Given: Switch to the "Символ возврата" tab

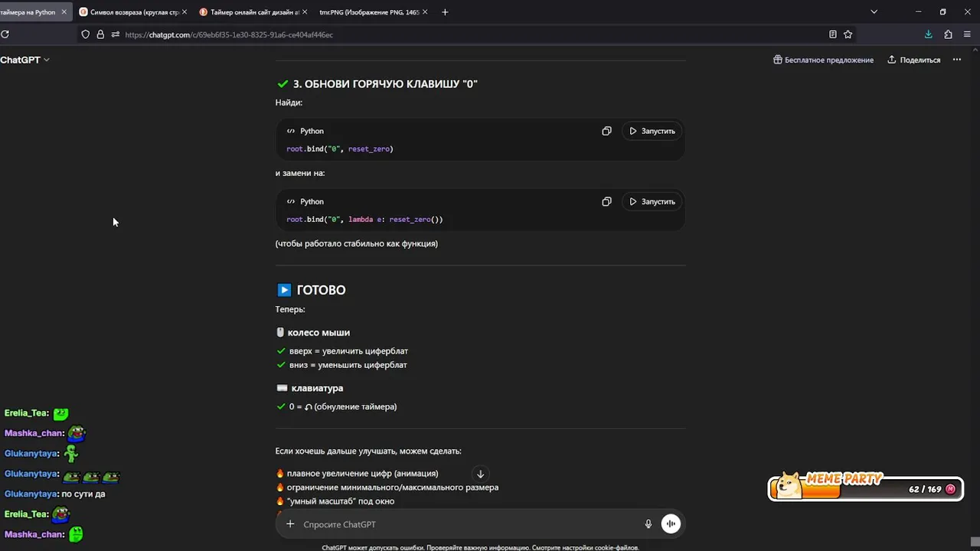Looking at the screenshot, I should click(132, 12).
